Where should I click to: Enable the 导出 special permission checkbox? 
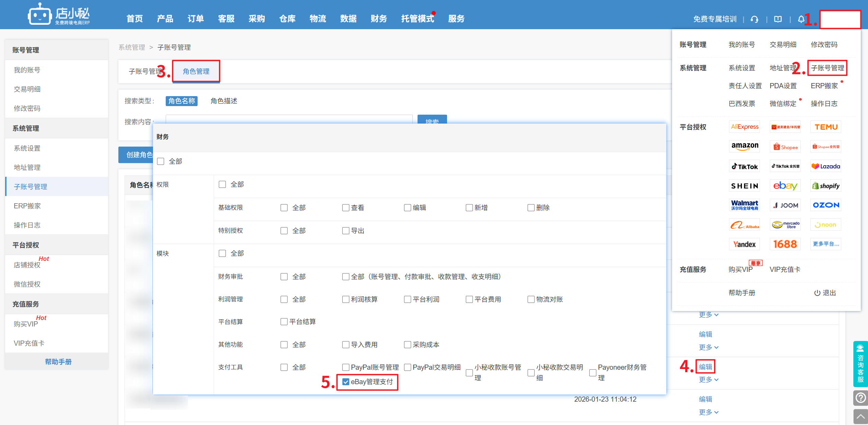(x=346, y=231)
